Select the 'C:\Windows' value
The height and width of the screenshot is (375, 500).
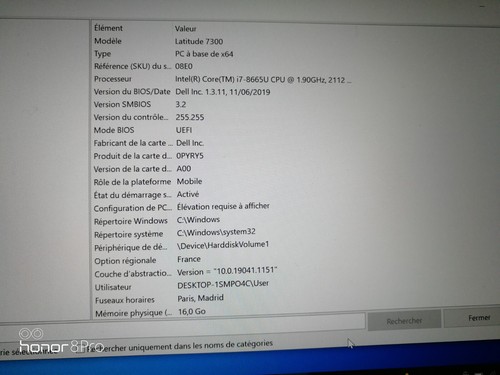198,219
